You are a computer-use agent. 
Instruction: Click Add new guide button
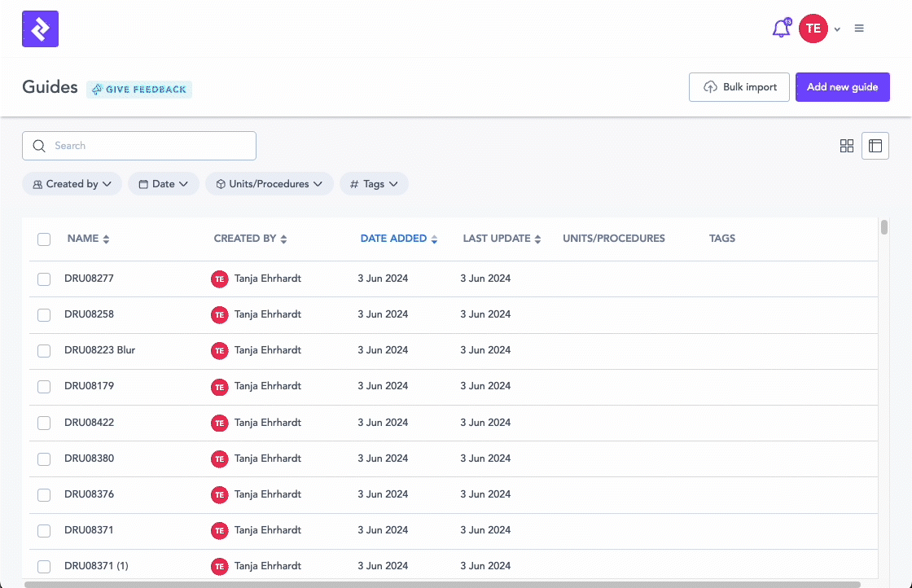pyautogui.click(x=842, y=87)
